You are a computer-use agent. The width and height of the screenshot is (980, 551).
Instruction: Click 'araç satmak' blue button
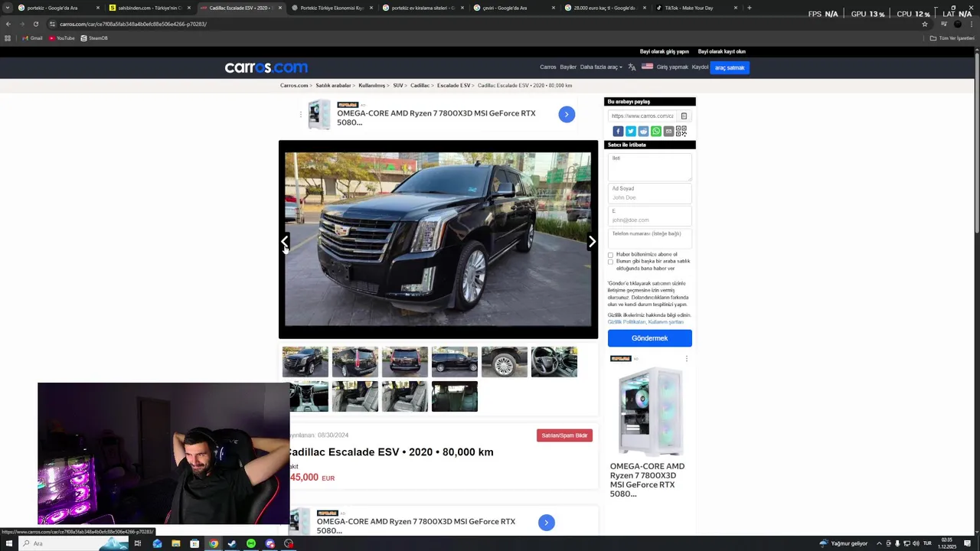click(730, 67)
